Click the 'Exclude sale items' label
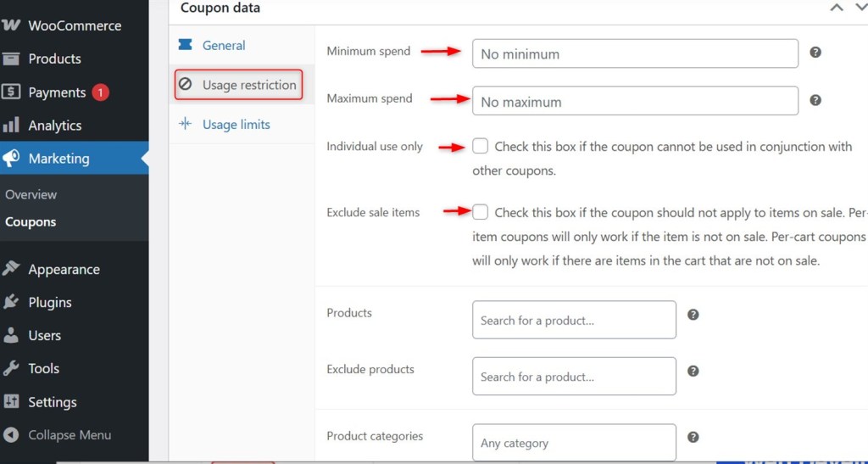Viewport: 868px width, 464px height. click(x=373, y=213)
